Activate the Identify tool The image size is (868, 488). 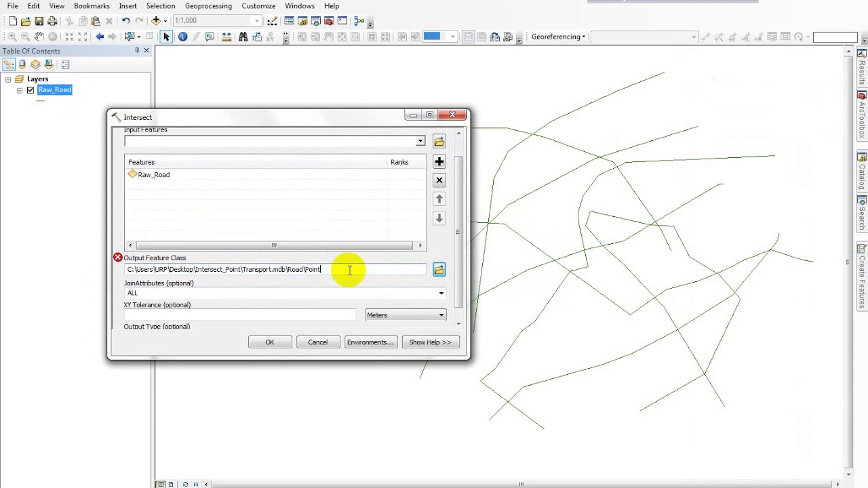pyautogui.click(x=182, y=37)
